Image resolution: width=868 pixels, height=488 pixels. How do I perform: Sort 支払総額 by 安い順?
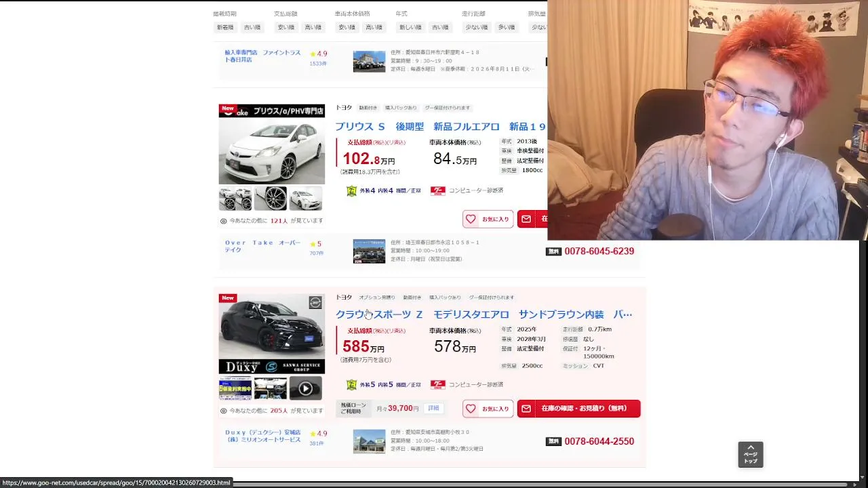[286, 27]
